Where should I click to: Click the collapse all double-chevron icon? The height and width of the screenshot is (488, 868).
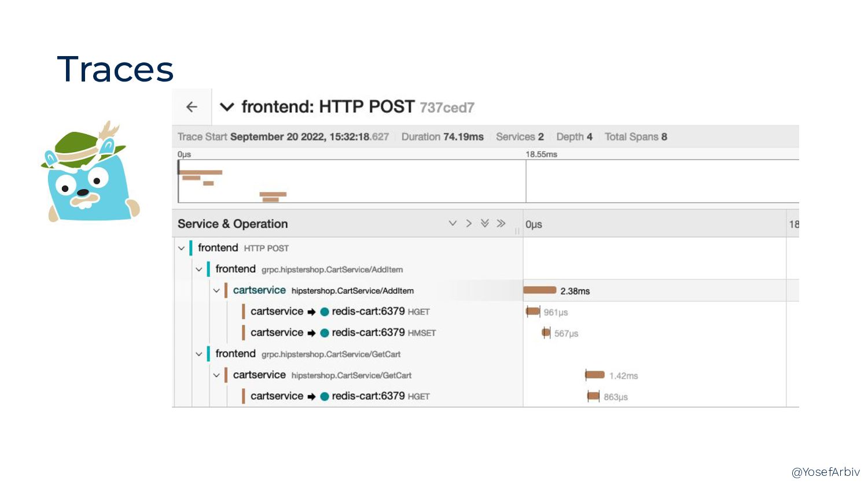tap(501, 223)
